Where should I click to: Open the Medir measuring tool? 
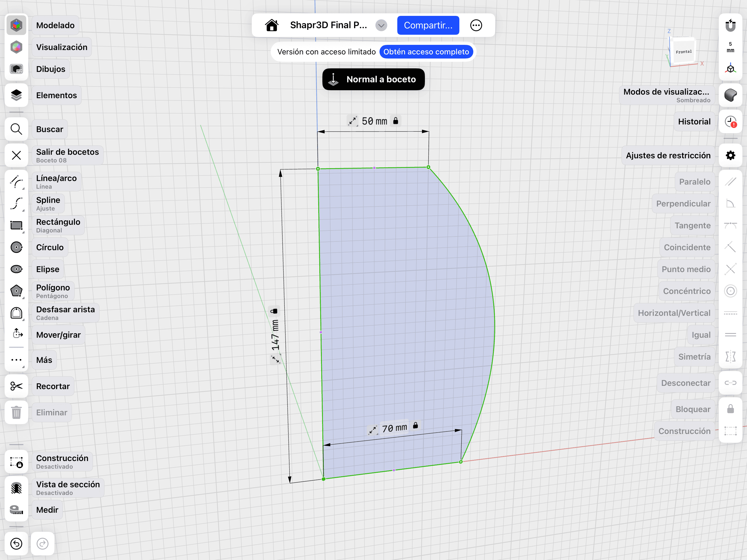pos(16,510)
